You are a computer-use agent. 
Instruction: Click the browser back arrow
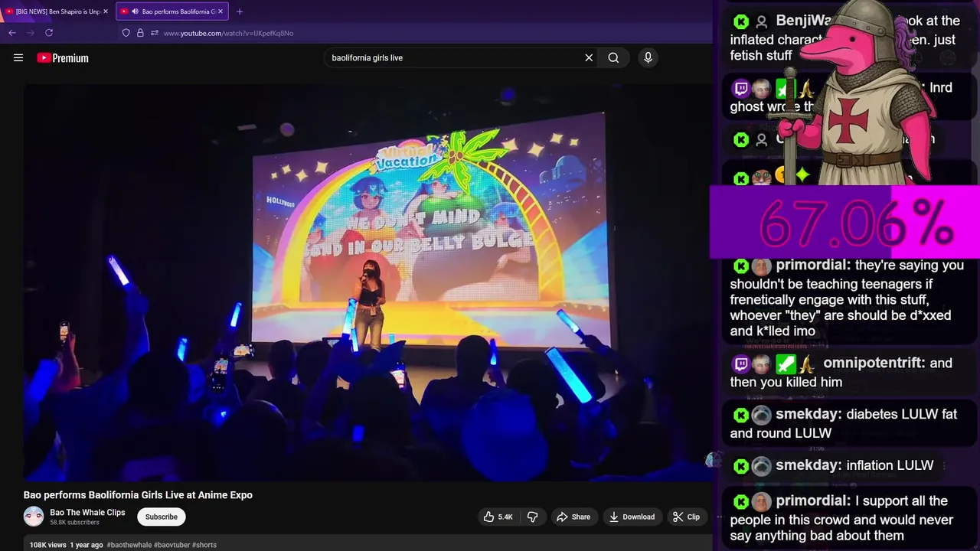coord(12,33)
